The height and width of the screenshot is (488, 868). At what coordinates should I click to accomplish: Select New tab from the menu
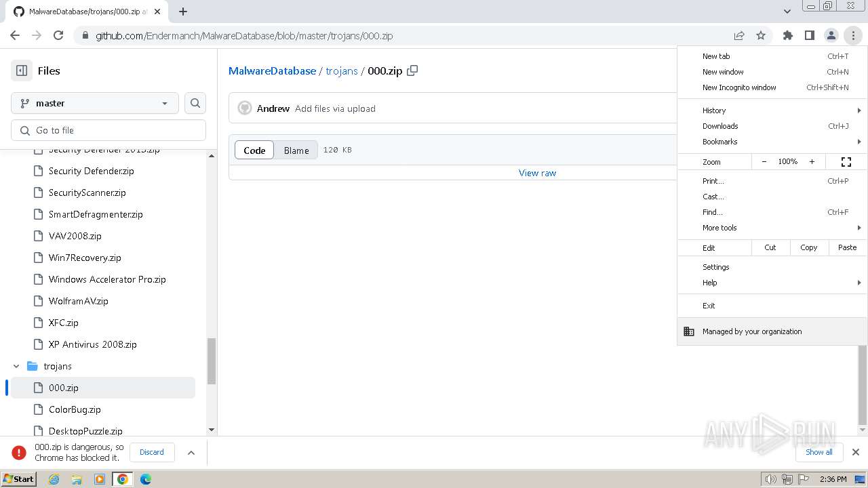[x=772, y=56]
